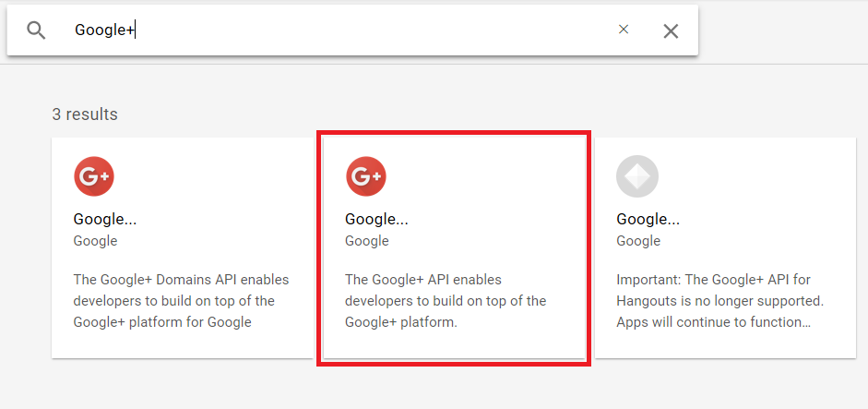This screenshot has height=409, width=868.
Task: Select the Google+ Domains API description text
Action: 180,301
